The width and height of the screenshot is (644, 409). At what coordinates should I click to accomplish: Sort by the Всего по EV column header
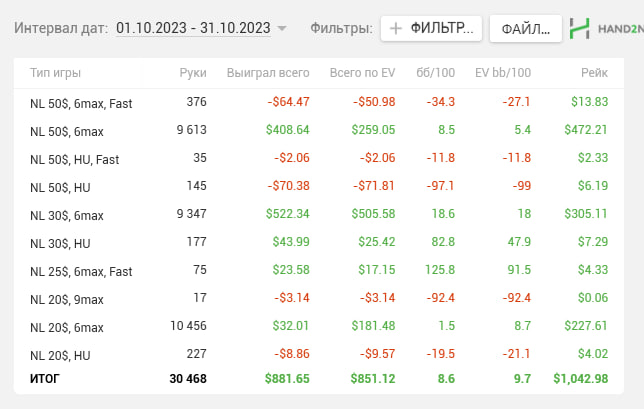[x=362, y=73]
